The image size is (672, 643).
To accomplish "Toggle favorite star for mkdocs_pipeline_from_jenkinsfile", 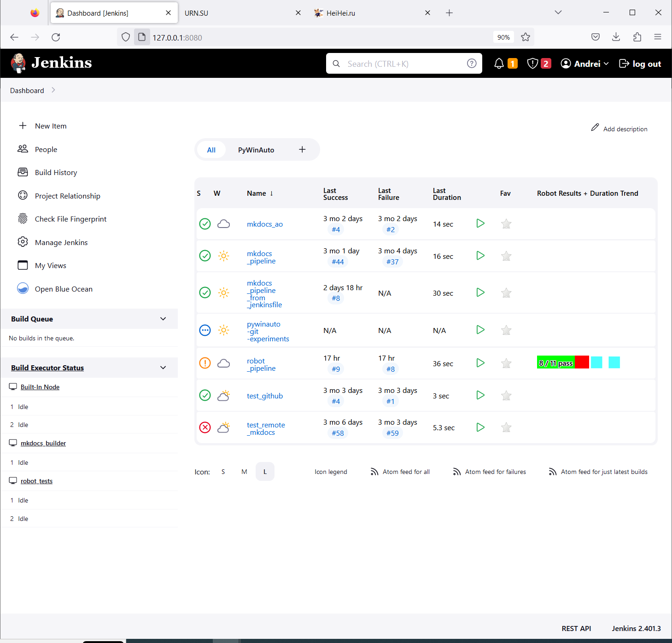I will [506, 293].
